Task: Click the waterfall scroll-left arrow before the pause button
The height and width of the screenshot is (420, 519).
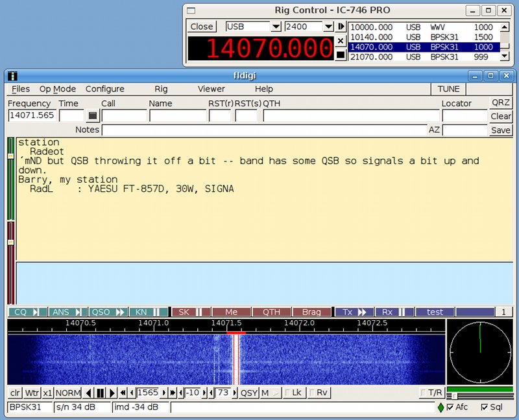Action: [x=88, y=393]
